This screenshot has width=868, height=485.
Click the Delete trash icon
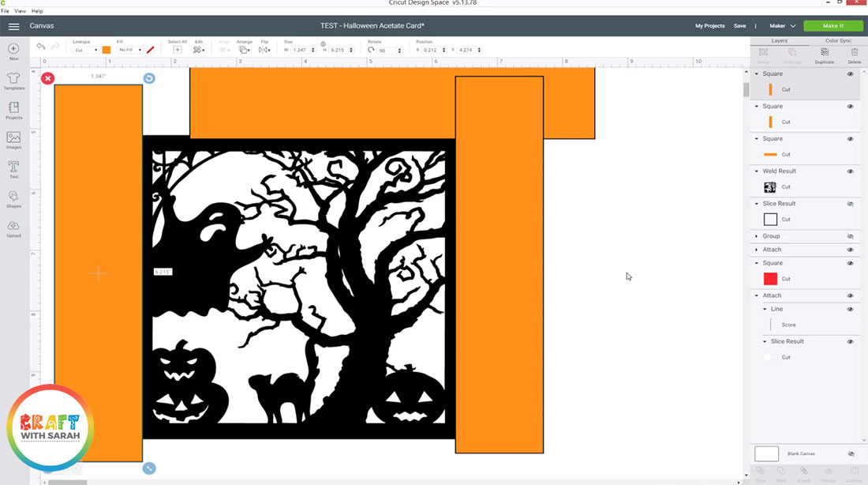point(854,55)
